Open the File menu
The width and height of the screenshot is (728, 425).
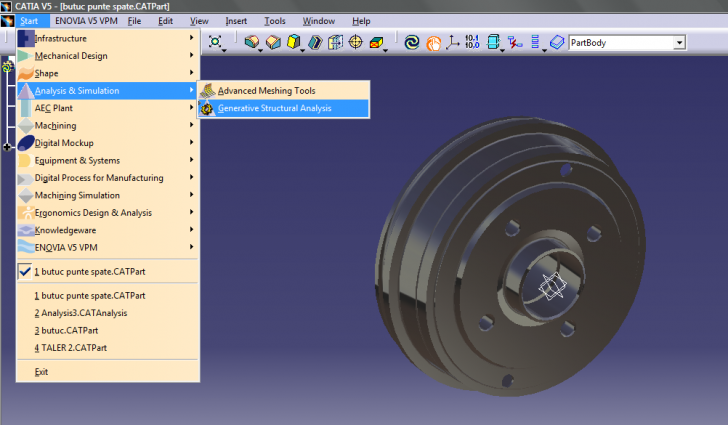coord(134,21)
